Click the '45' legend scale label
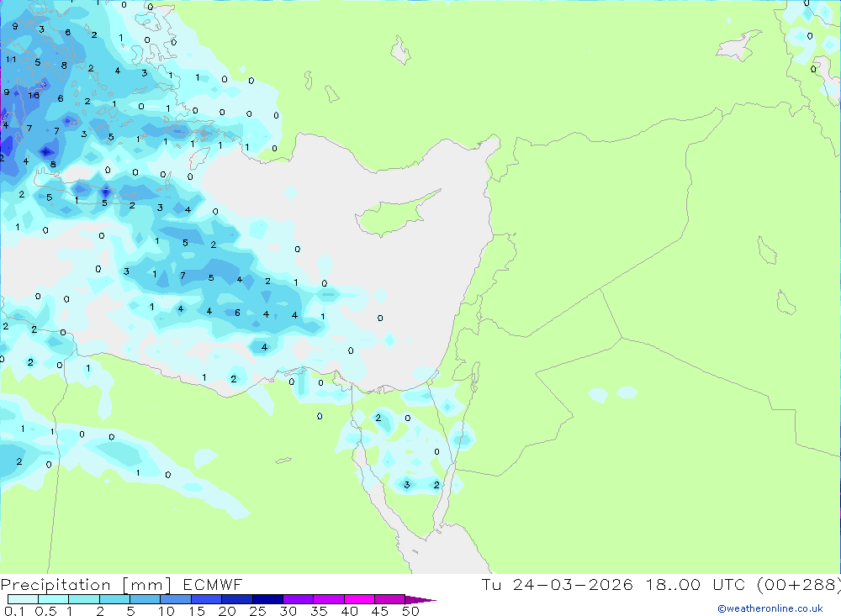The width and height of the screenshot is (841, 616). click(x=380, y=611)
